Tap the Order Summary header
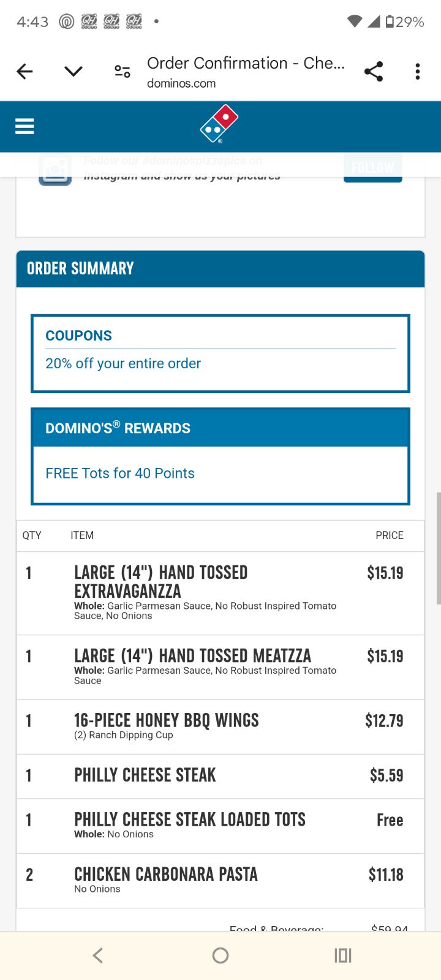The height and width of the screenshot is (980, 441). click(80, 269)
